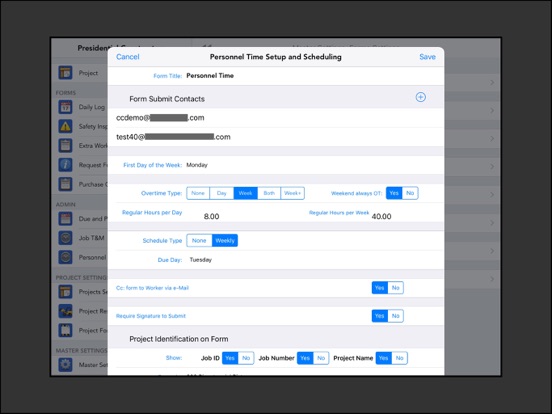Tap the add contact plus icon
Image resolution: width=552 pixels, height=414 pixels.
(x=420, y=97)
